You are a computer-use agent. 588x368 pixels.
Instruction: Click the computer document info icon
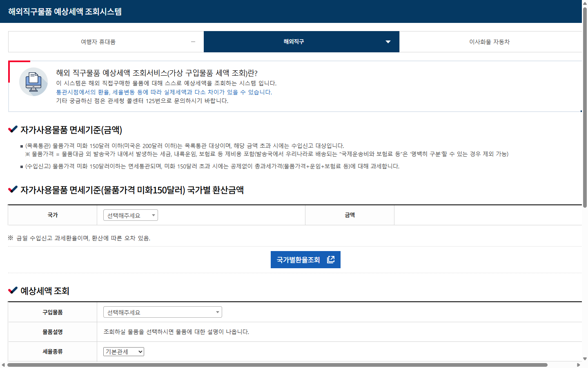33,82
